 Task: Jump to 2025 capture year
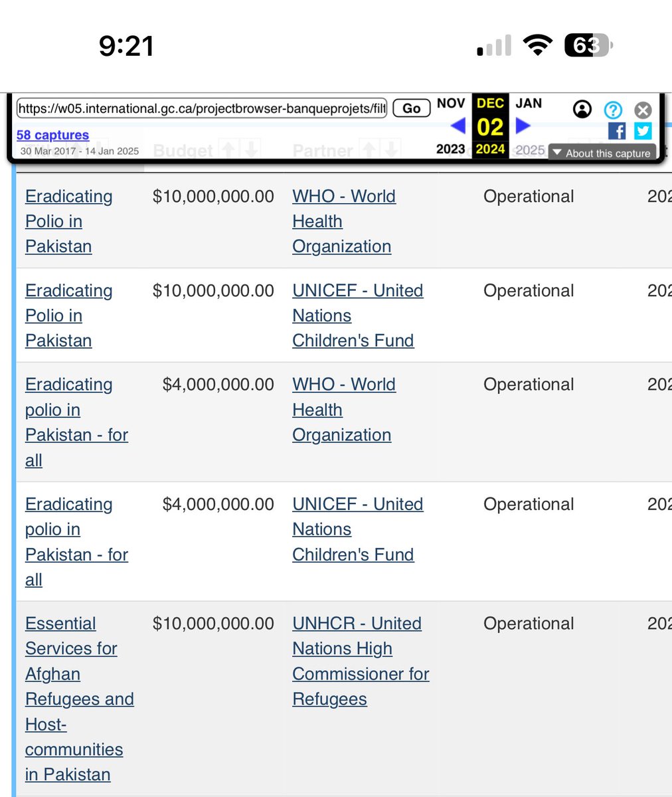coord(530,149)
